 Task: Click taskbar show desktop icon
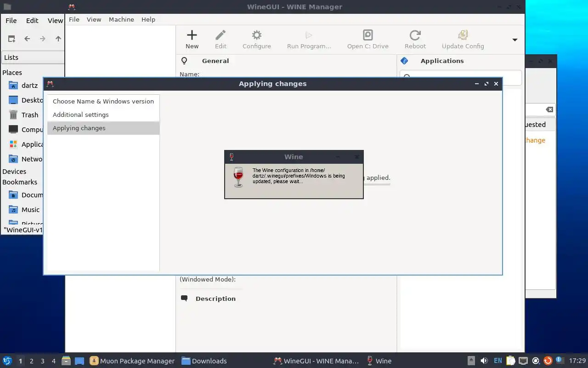point(79,361)
